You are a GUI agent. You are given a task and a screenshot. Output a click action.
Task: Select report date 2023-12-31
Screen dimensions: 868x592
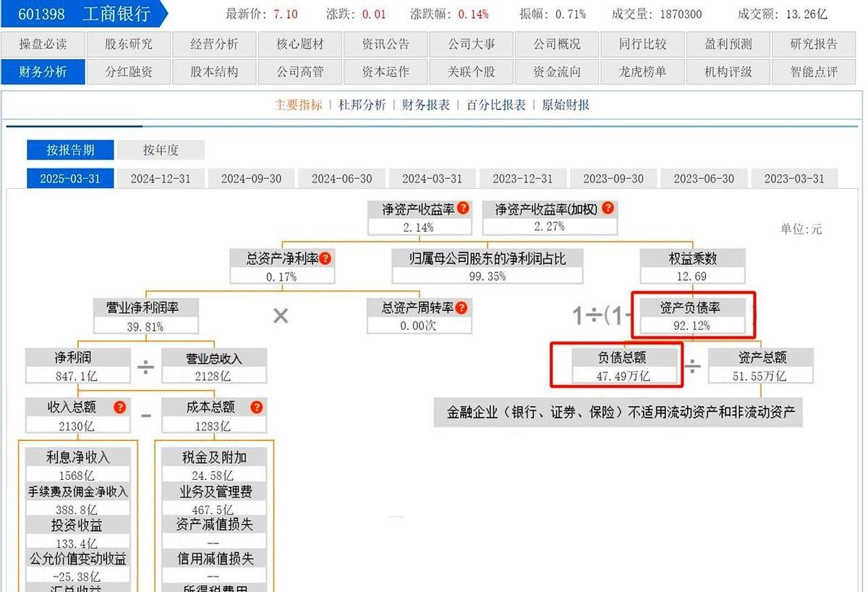coord(522,179)
